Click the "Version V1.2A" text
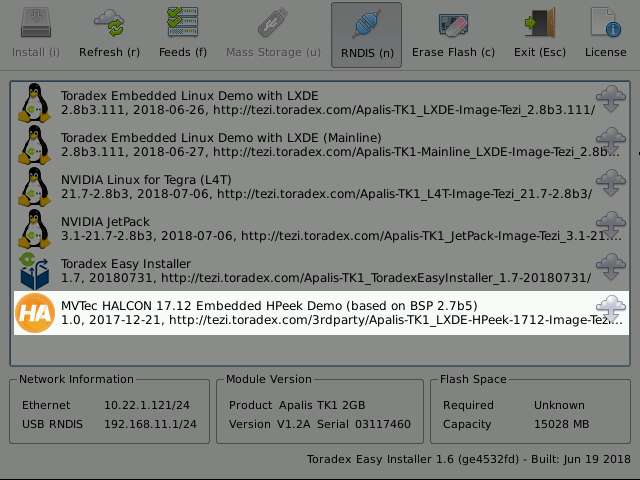640x480 pixels. [270, 424]
